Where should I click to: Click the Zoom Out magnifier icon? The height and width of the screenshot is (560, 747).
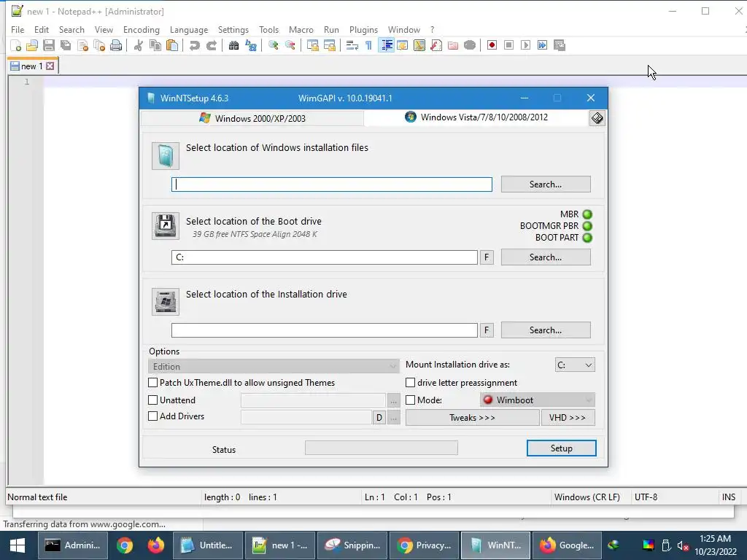290,45
